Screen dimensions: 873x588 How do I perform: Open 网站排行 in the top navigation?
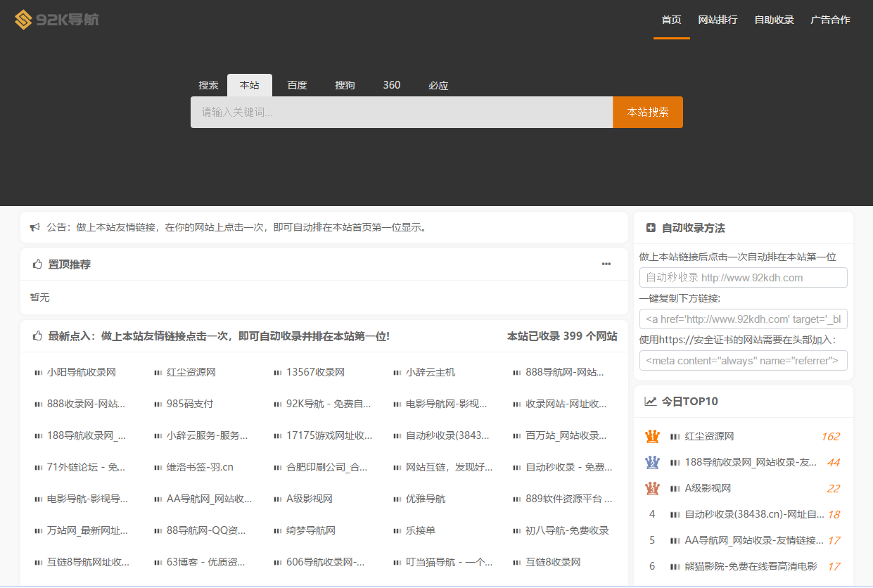718,20
